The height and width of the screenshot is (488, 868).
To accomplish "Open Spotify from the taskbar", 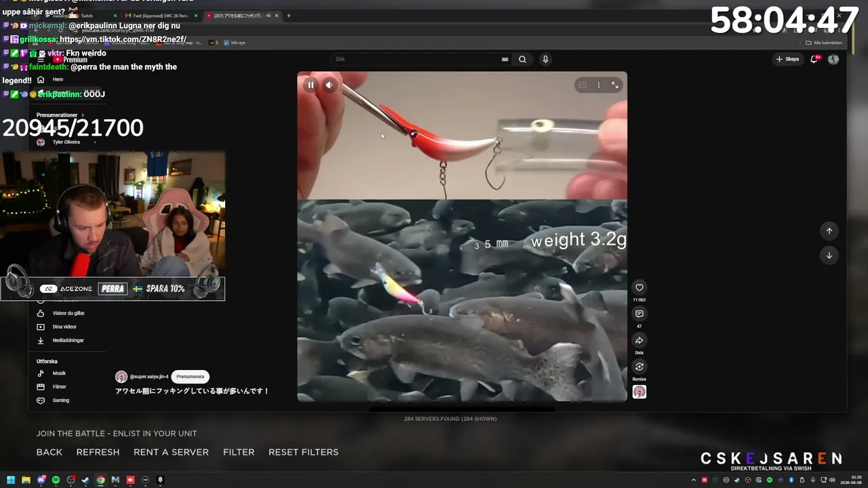I will (56, 480).
